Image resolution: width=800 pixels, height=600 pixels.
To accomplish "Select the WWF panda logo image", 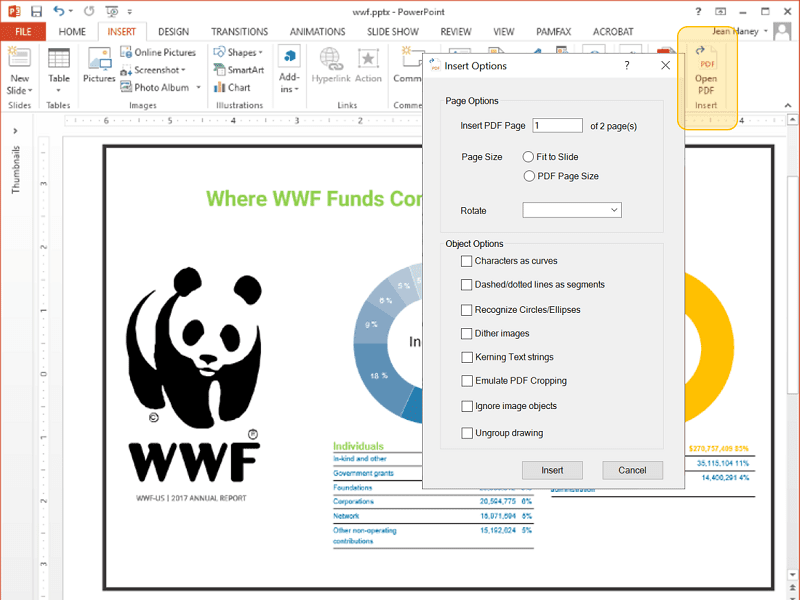I will point(194,375).
